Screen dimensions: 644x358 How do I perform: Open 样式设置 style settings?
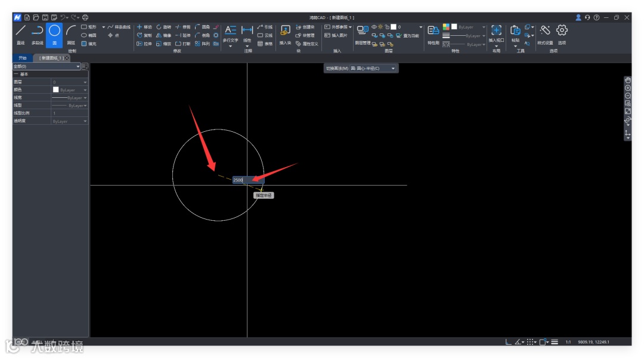tap(545, 35)
